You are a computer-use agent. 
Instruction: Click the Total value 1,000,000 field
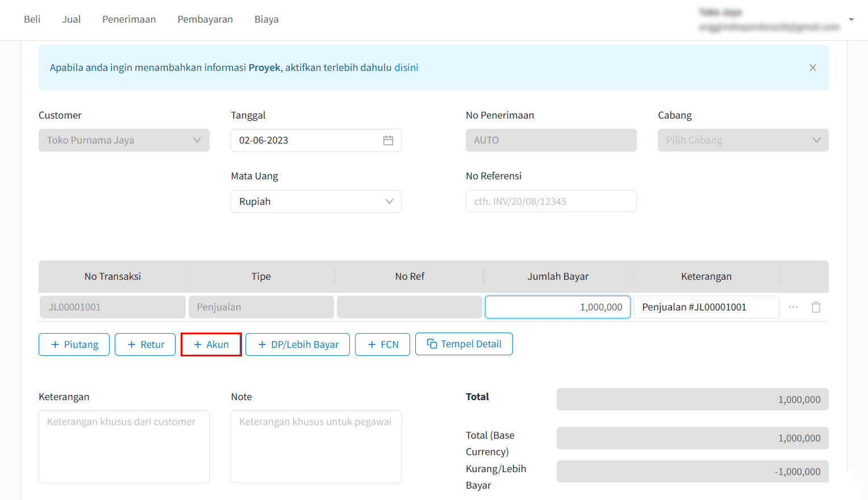[x=692, y=400]
